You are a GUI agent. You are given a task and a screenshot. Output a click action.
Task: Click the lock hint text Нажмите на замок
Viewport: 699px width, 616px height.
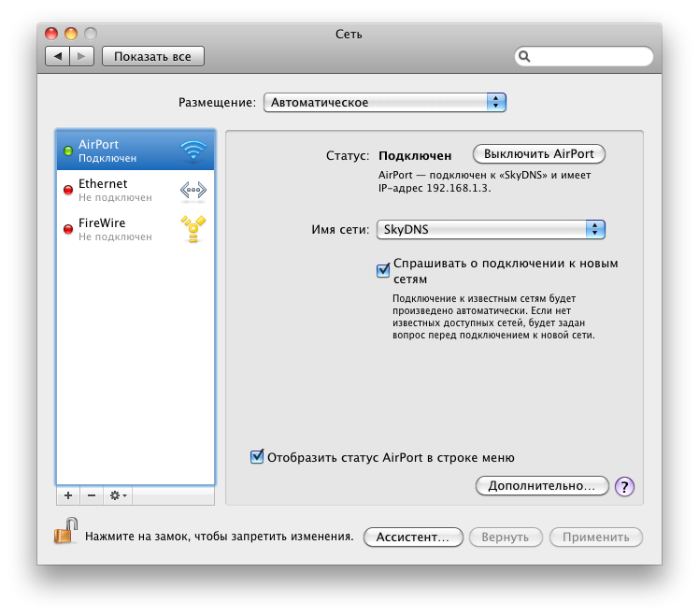coord(220,537)
